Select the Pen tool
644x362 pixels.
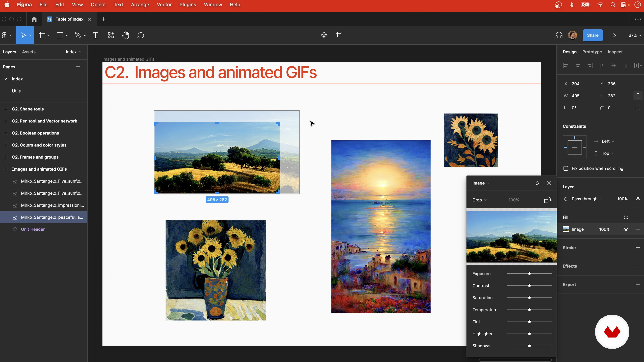click(x=78, y=35)
